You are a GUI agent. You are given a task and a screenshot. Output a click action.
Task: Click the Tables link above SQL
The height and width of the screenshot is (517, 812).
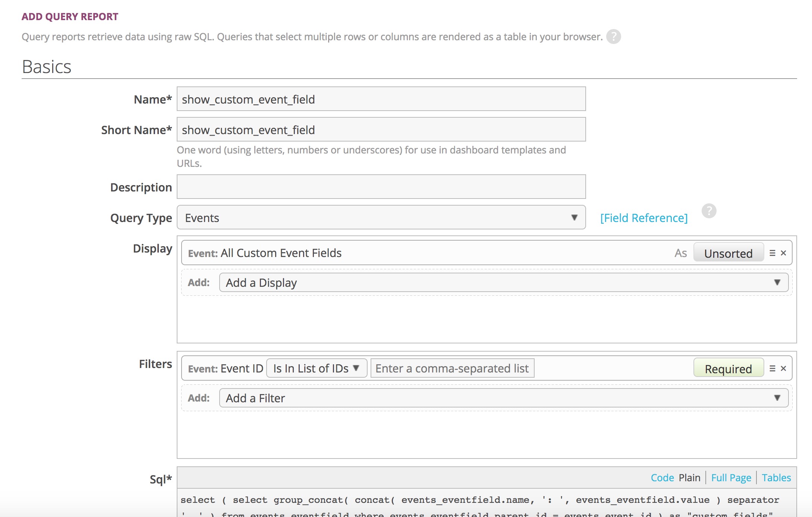tap(776, 478)
